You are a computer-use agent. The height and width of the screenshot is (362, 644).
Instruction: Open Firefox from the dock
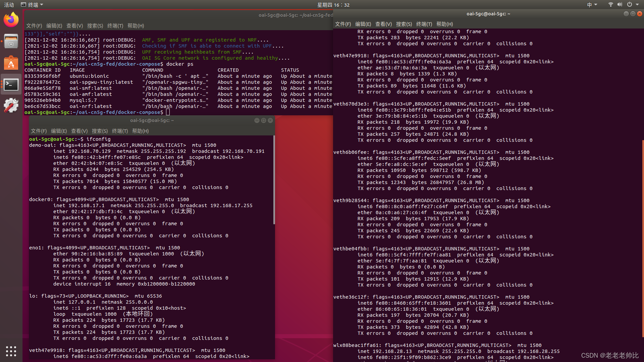(11, 20)
